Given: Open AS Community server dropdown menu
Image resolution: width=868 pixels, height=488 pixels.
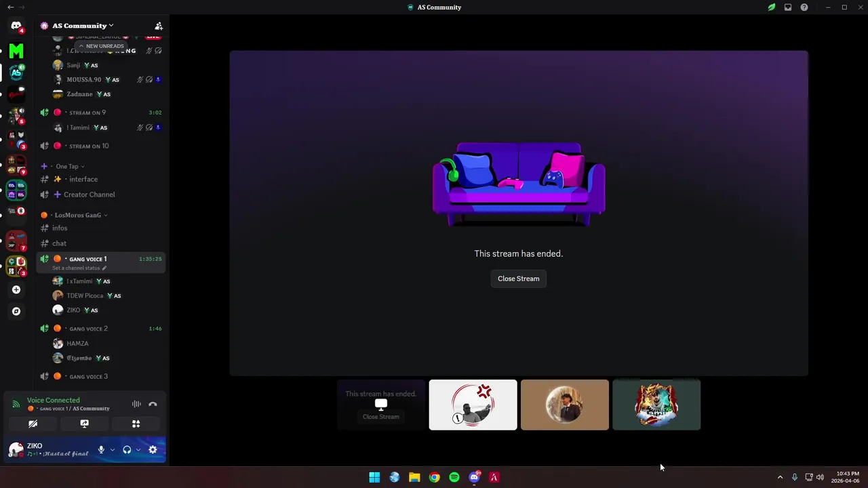Looking at the screenshot, I should 83,26.
